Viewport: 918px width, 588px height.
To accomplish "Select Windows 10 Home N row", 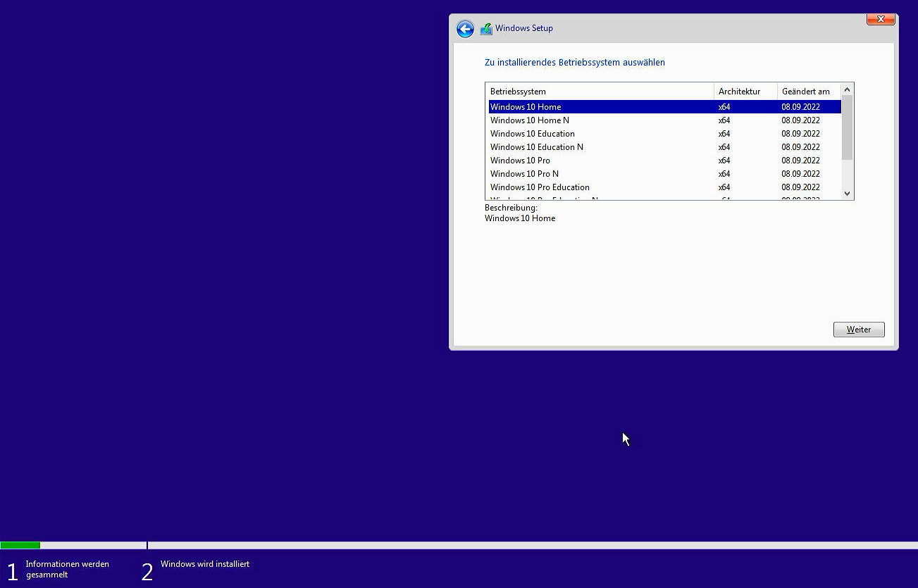I will click(x=664, y=120).
